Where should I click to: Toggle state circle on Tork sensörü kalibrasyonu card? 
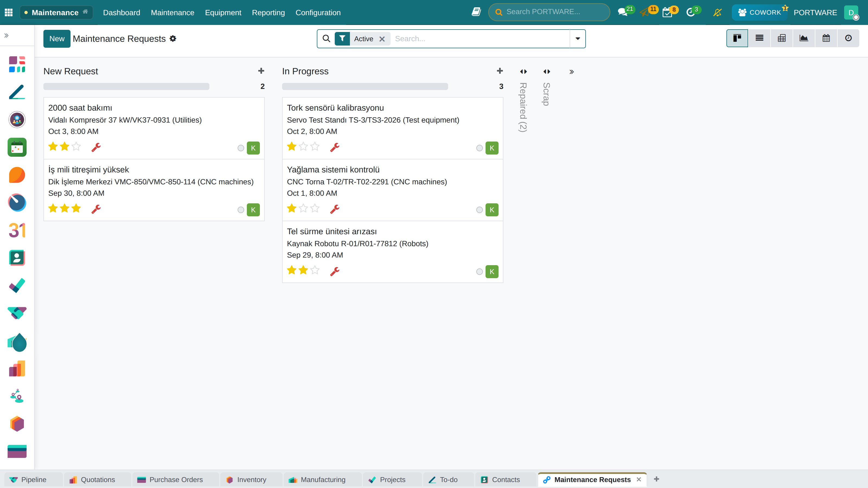point(480,148)
